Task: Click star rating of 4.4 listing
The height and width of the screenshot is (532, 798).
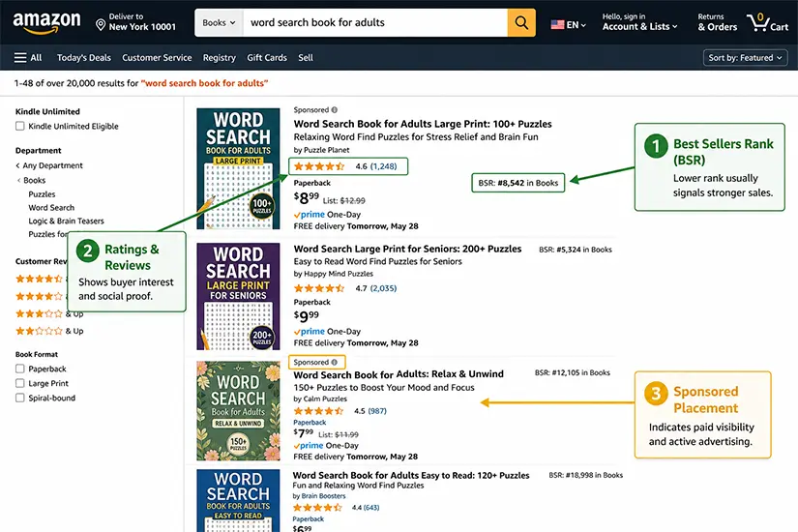Action: pyautogui.click(x=317, y=508)
